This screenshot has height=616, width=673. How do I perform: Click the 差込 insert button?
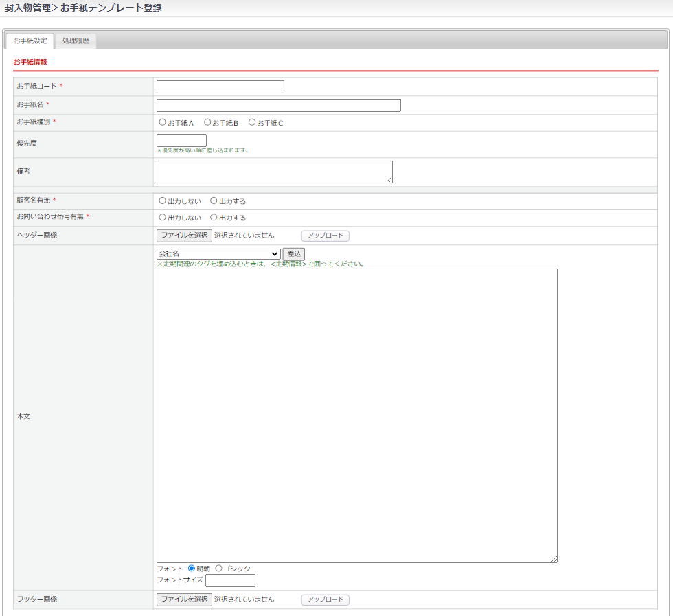(x=293, y=254)
